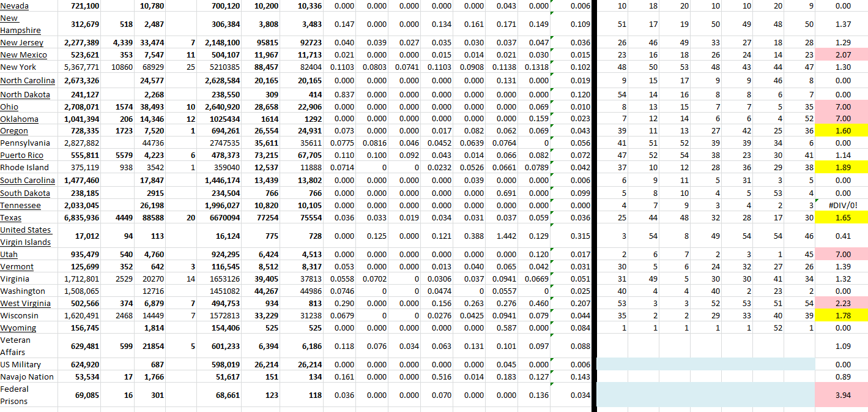Click the cell with value 1.442

505,236
